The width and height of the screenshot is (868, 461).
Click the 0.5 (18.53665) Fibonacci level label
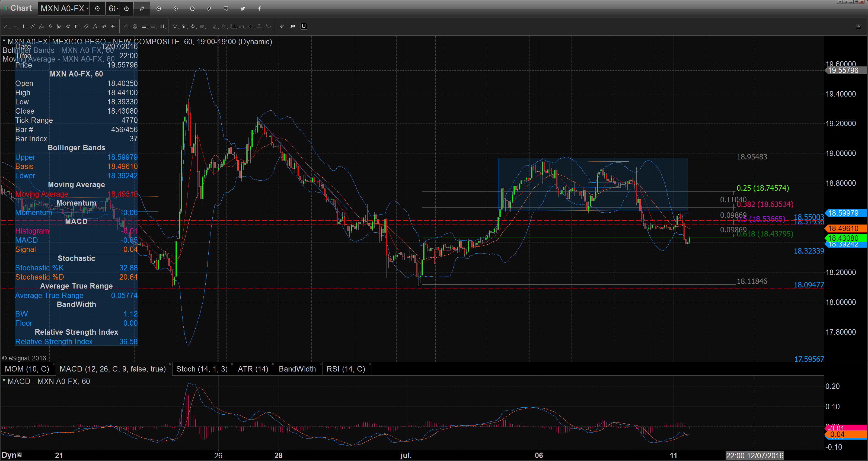(x=761, y=219)
